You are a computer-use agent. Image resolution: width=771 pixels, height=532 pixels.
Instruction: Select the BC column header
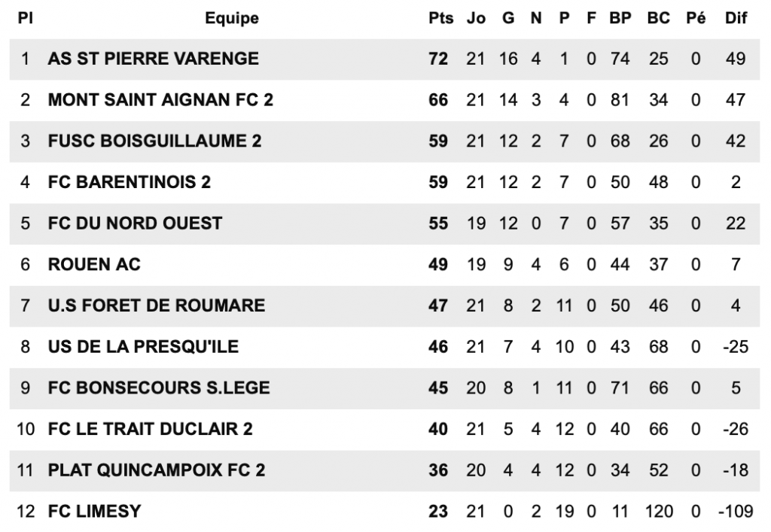(x=658, y=18)
